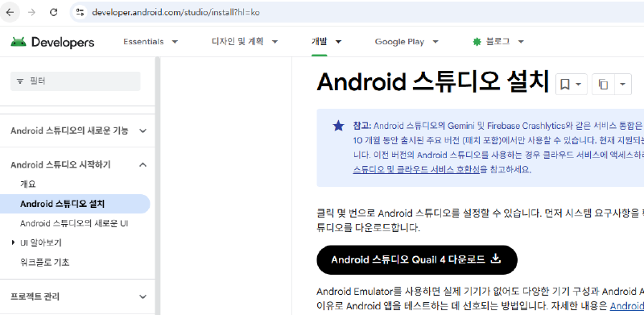
Task: Expand the 블로그 dropdown arrow
Action: [x=521, y=42]
